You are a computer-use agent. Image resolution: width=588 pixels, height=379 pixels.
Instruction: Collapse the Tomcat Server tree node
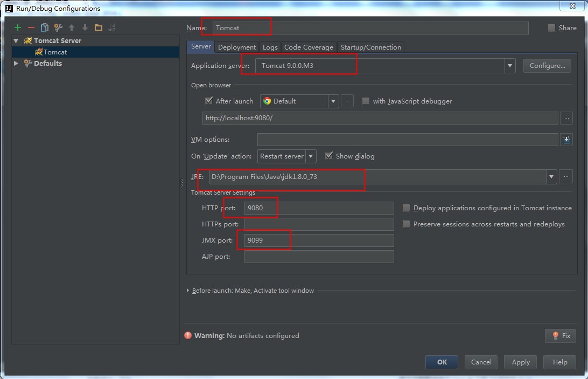(x=16, y=40)
